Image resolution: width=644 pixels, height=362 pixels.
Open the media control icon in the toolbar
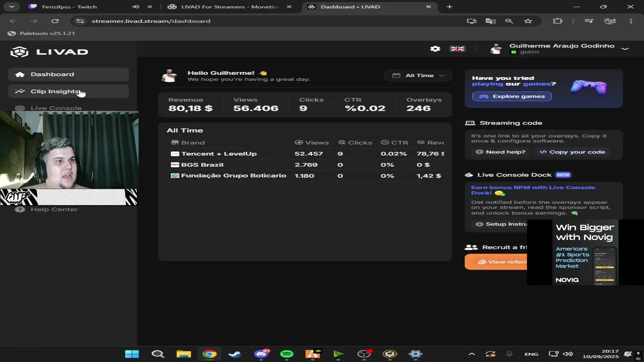click(x=589, y=21)
